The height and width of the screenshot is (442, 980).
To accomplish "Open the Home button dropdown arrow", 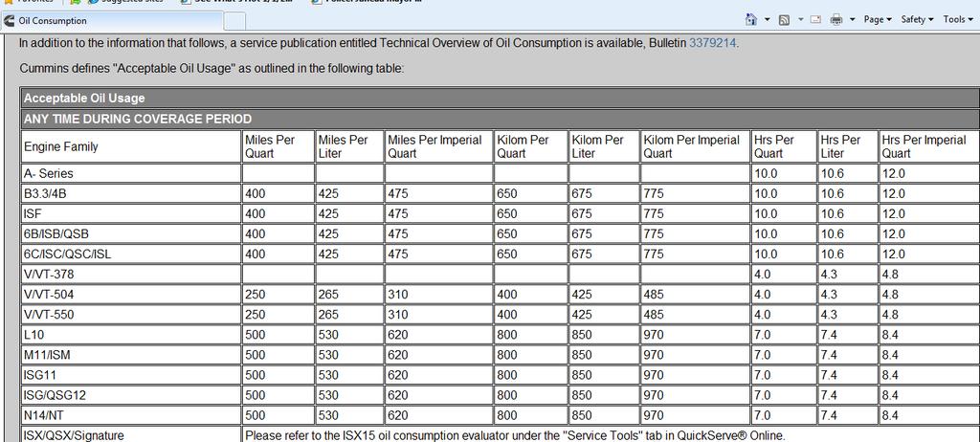I will click(767, 19).
